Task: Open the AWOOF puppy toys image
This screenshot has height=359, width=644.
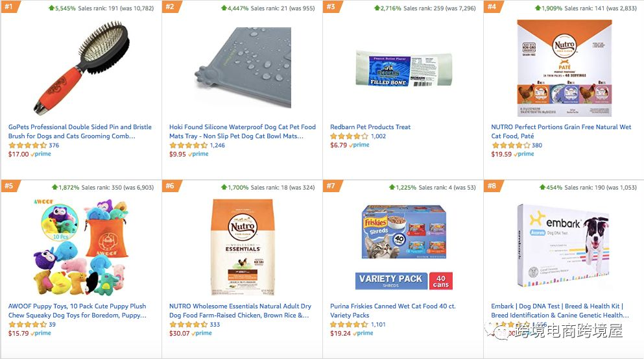Action: [81, 247]
